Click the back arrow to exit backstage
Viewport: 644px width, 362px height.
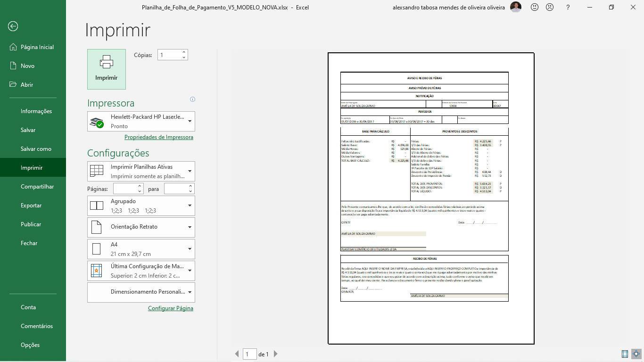tap(13, 26)
